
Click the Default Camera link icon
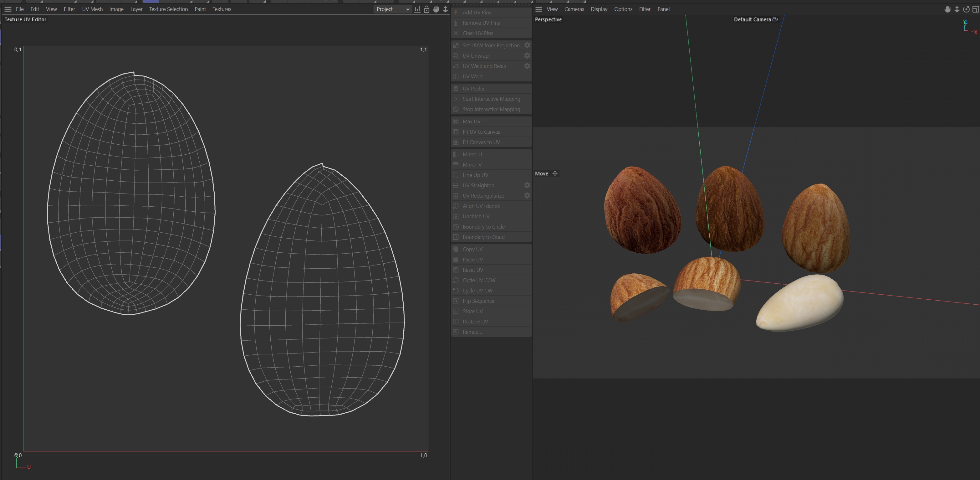(775, 19)
